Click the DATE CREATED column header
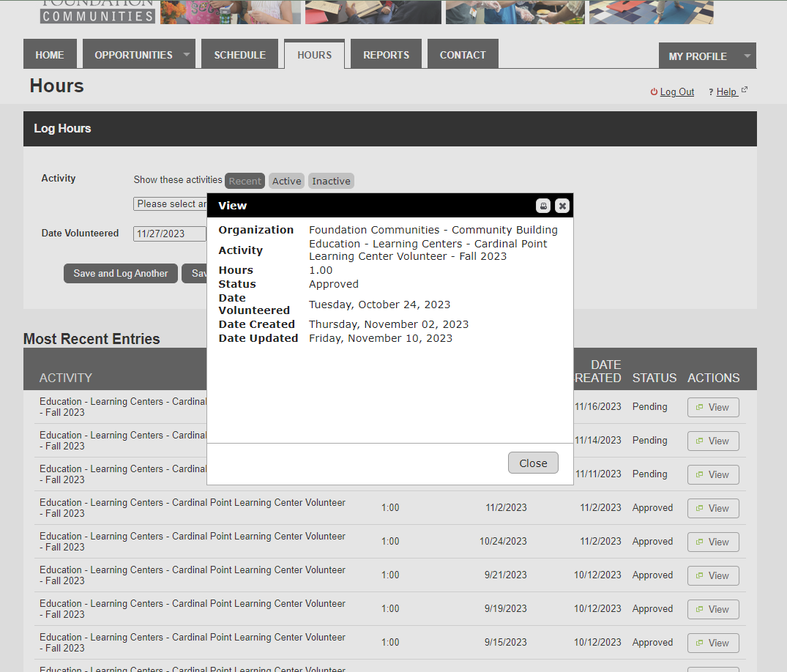The image size is (787, 672). (598, 371)
